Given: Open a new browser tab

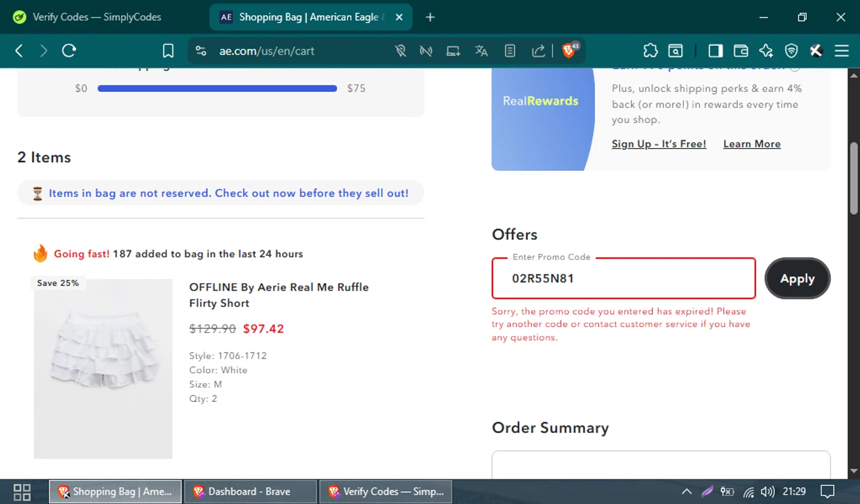Looking at the screenshot, I should point(430,17).
